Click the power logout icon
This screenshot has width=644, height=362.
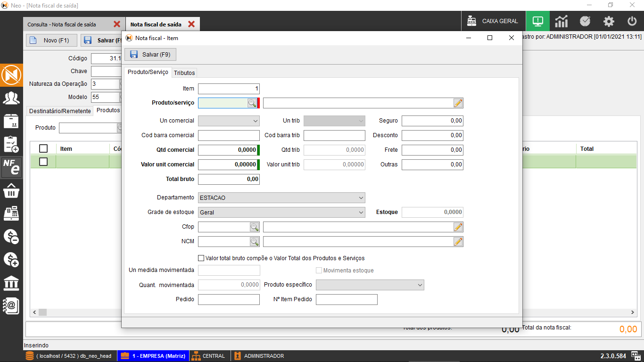pos(632,21)
